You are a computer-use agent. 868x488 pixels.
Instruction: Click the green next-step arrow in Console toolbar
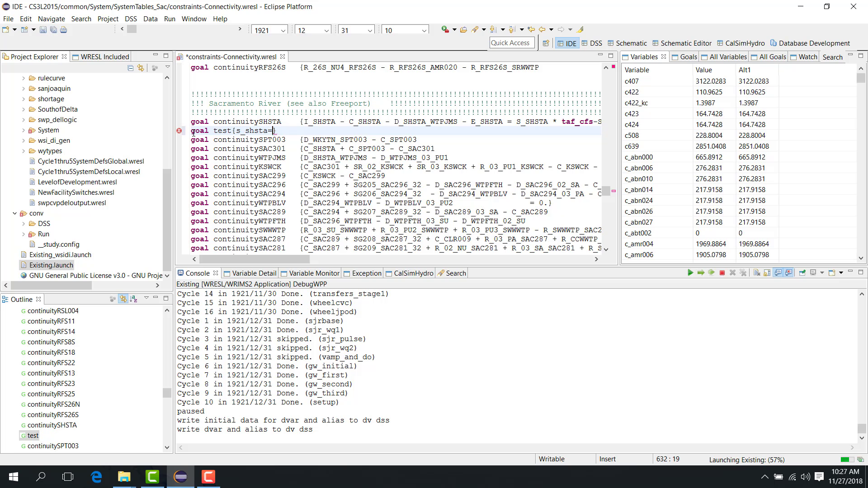701,272
